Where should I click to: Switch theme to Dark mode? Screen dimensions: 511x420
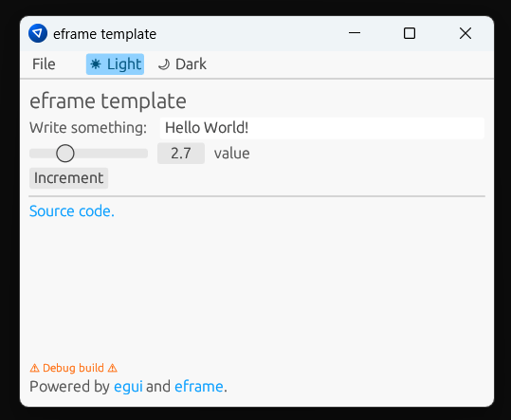(x=182, y=64)
